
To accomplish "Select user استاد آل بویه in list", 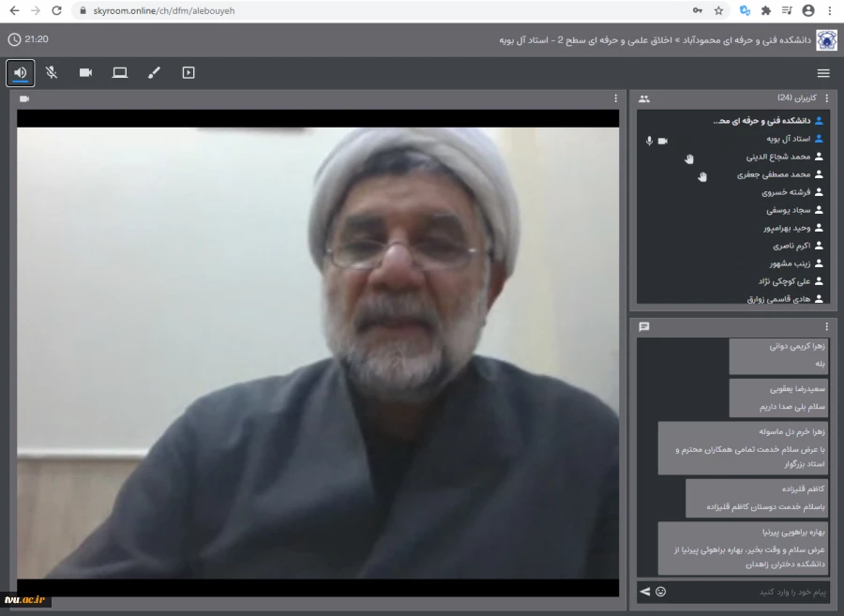I will click(x=786, y=139).
